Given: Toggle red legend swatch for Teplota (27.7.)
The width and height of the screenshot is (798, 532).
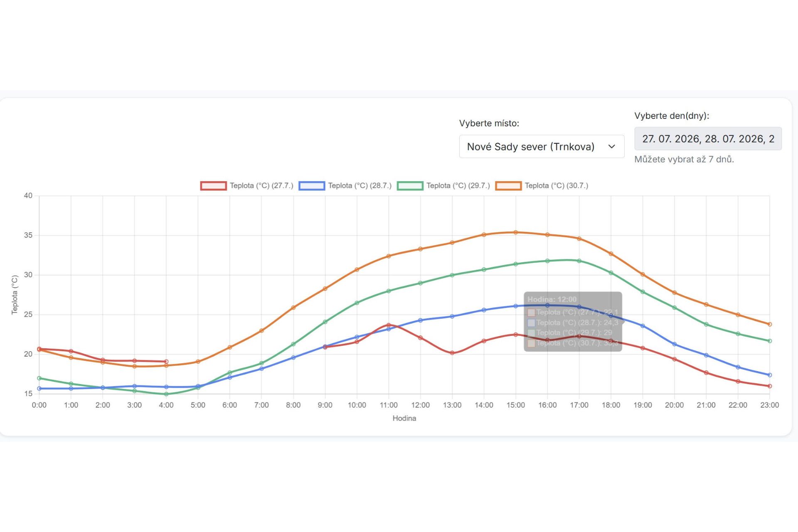Looking at the screenshot, I should coord(213,186).
